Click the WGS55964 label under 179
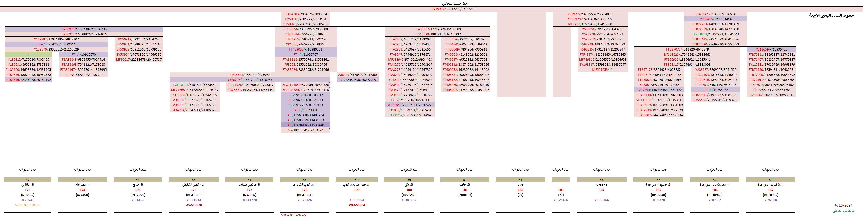The width and height of the screenshot is (868, 219). pos(357,205)
